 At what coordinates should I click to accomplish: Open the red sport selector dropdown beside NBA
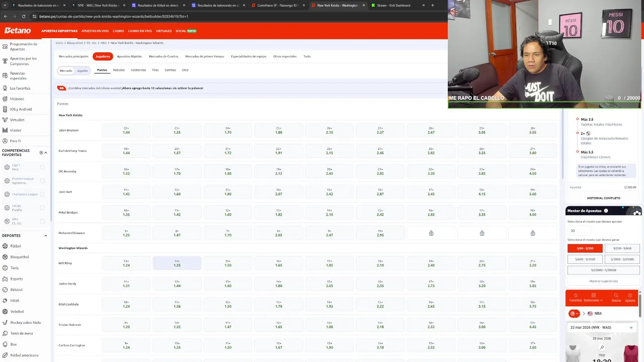[x=574, y=313]
